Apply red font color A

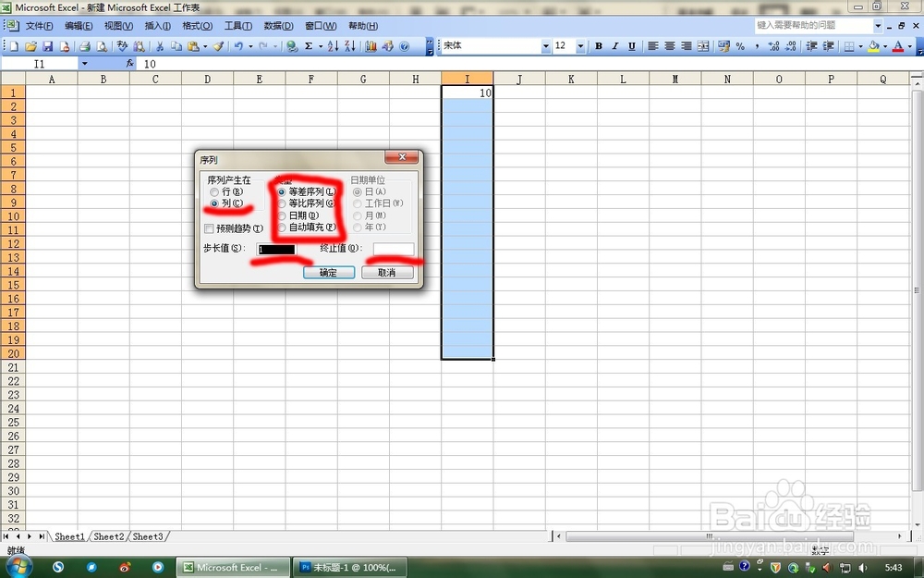897,46
